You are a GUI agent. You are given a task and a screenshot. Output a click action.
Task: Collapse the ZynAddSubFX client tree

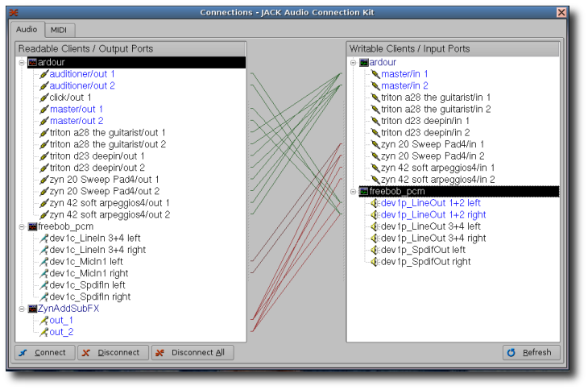click(22, 309)
